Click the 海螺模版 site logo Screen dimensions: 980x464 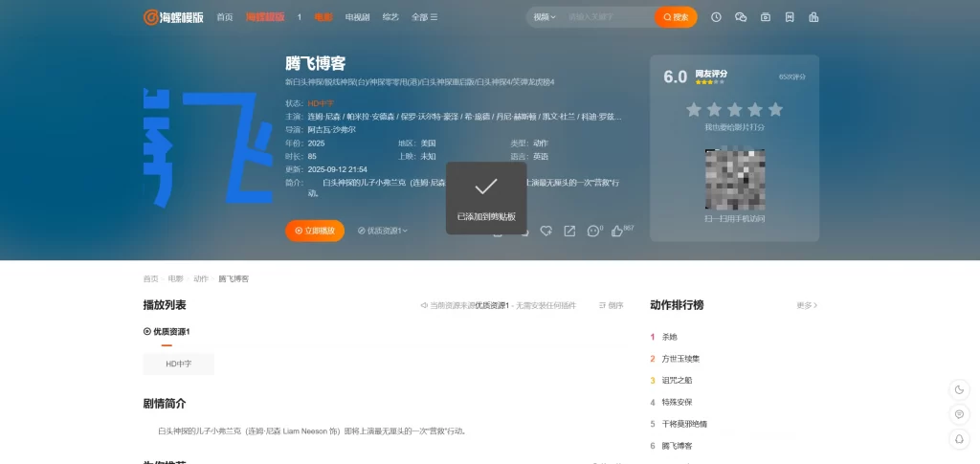pos(173,17)
